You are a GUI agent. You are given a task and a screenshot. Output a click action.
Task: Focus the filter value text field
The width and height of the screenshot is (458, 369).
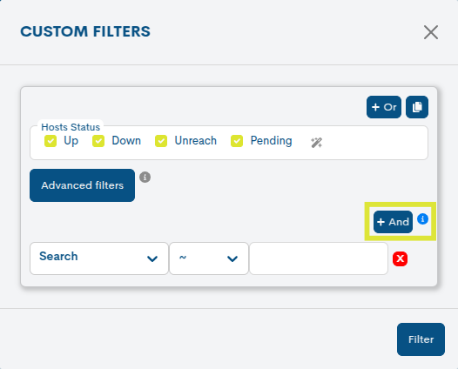(319, 258)
